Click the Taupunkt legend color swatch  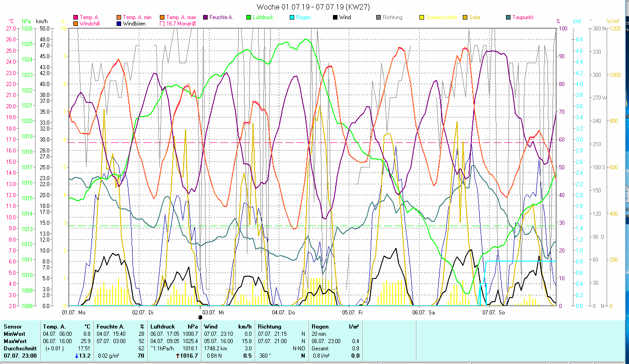508,18
